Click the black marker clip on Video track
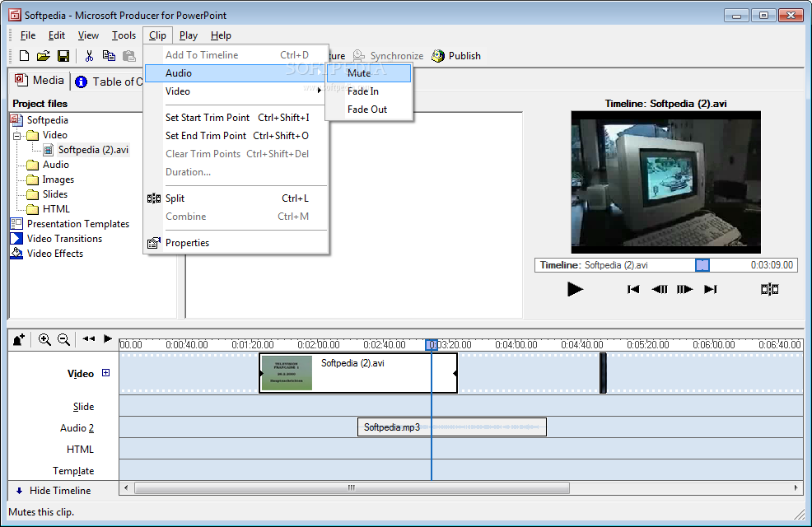 (603, 373)
